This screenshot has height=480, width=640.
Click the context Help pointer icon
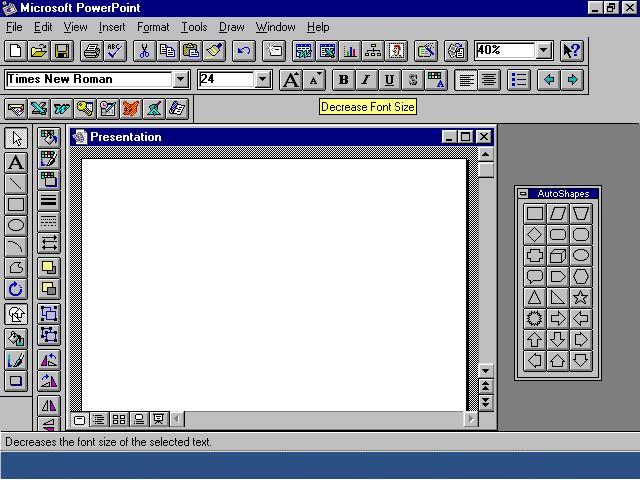coord(571,51)
